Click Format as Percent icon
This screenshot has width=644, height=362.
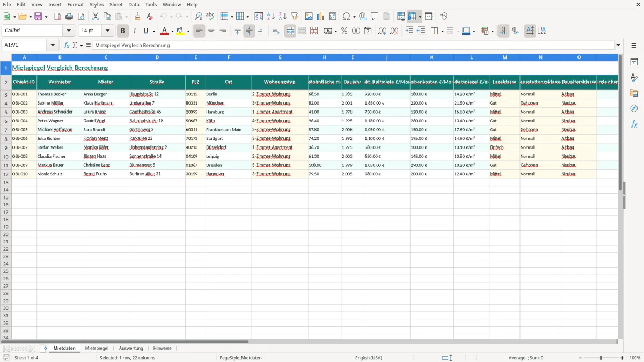[x=344, y=31]
